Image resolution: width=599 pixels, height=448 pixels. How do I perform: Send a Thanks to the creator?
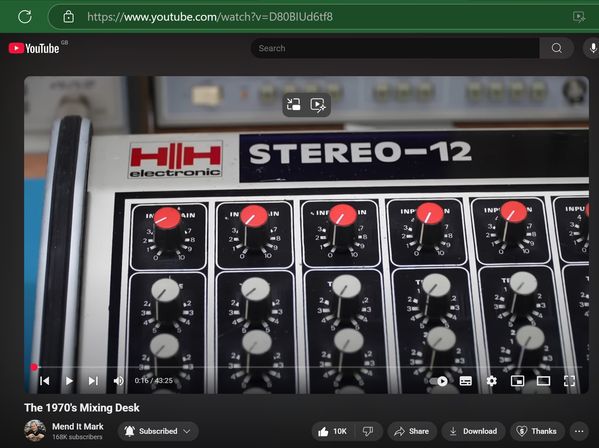click(x=537, y=432)
